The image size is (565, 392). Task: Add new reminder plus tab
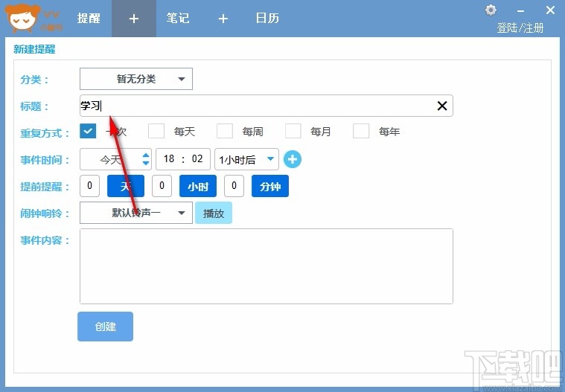134,19
